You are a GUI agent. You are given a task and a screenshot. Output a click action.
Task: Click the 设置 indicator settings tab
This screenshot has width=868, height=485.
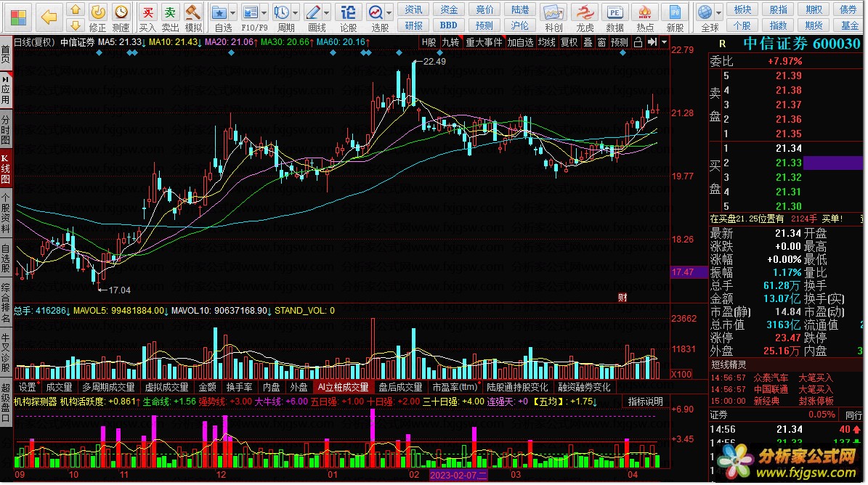coord(28,387)
